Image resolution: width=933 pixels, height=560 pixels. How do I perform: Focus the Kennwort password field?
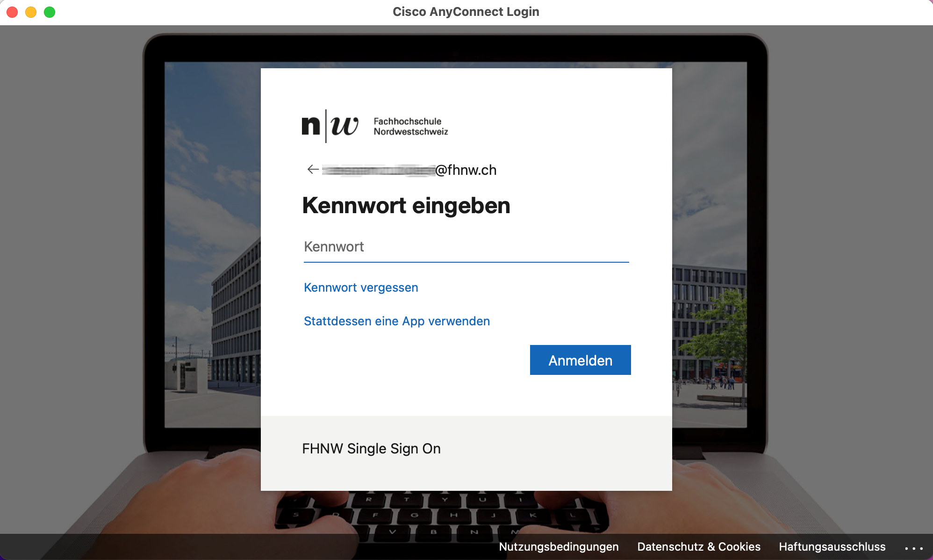(x=466, y=247)
